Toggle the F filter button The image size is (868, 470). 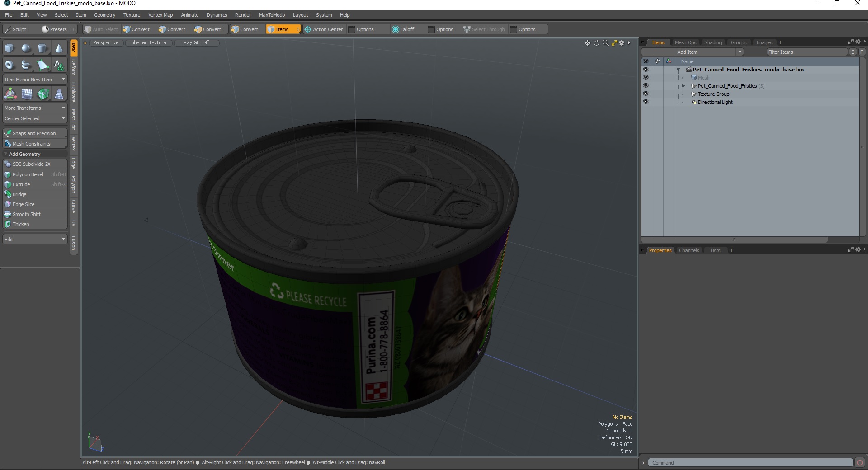pos(862,52)
